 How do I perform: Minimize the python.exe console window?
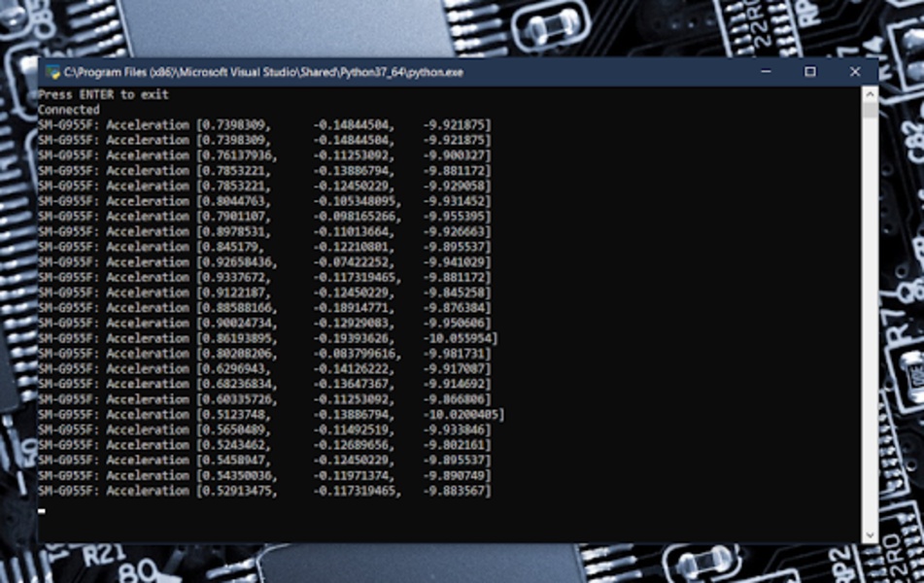766,72
